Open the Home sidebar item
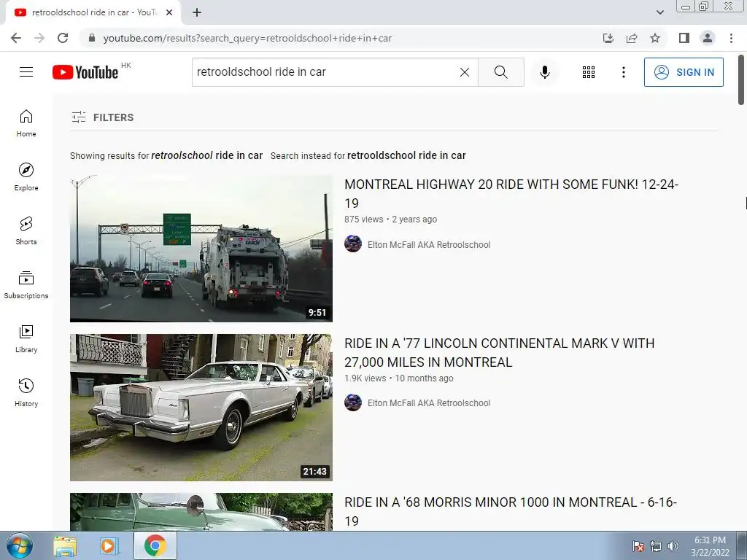The image size is (747, 560). point(26,122)
